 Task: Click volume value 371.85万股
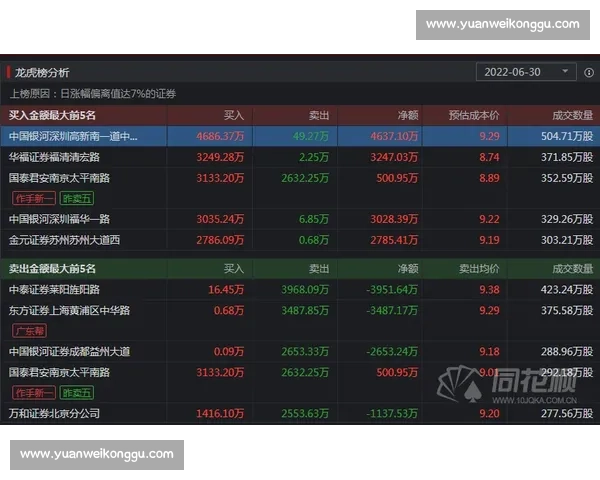567,157
